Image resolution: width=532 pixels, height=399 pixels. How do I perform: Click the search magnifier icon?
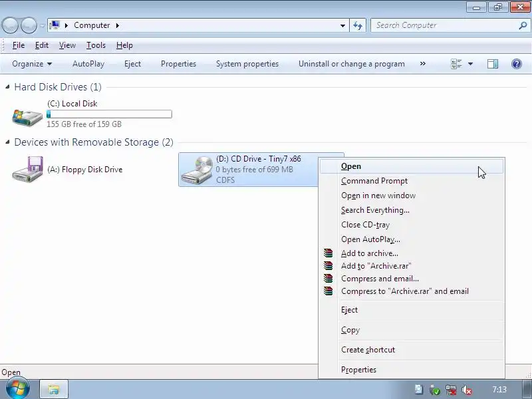523,25
